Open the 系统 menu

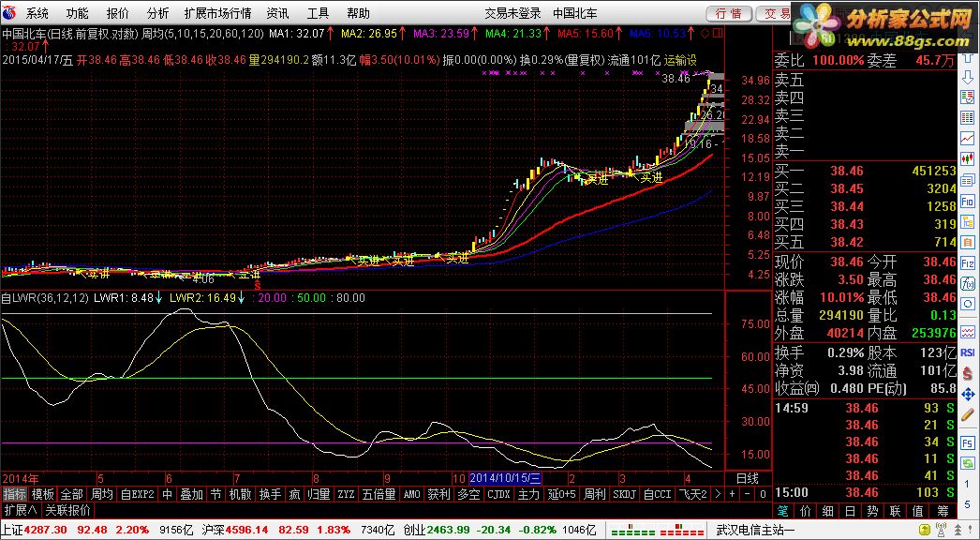pyautogui.click(x=37, y=13)
